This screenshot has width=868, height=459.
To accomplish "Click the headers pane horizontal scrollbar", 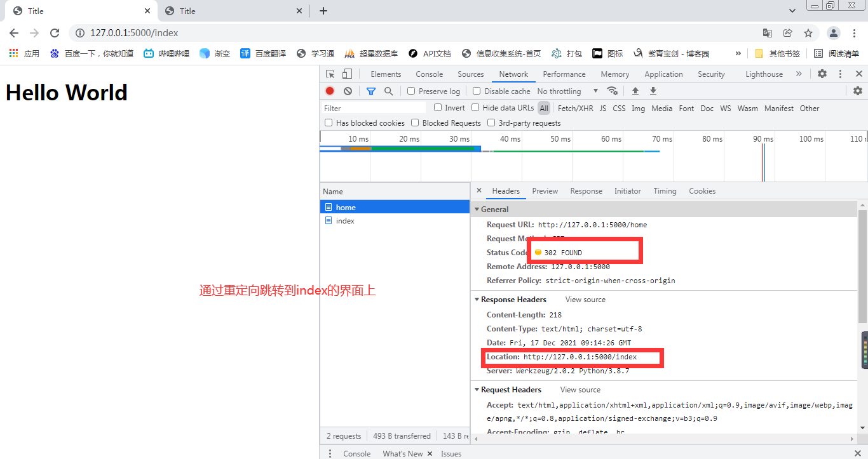I will tap(665, 439).
